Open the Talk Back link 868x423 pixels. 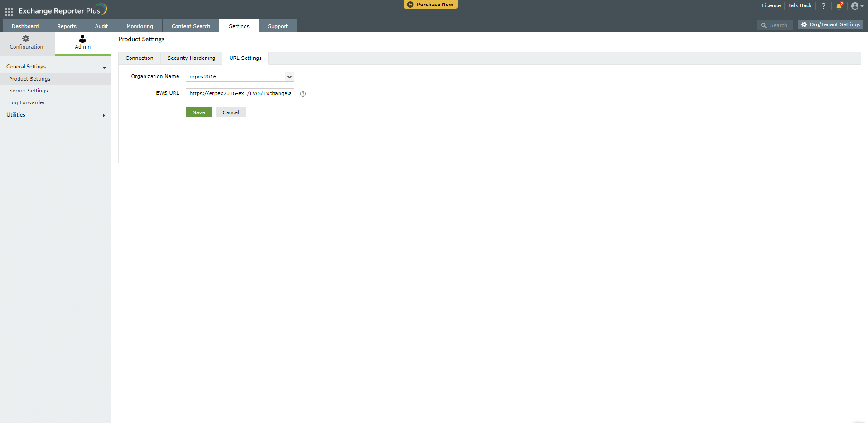pyautogui.click(x=800, y=5)
